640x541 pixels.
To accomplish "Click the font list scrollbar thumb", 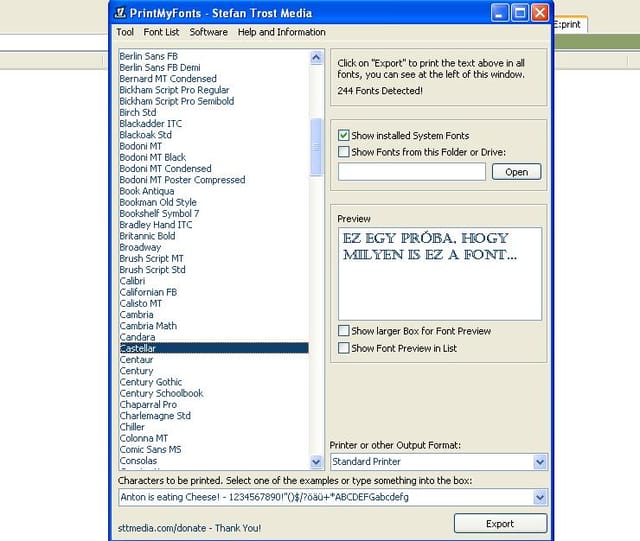I will coord(316,147).
